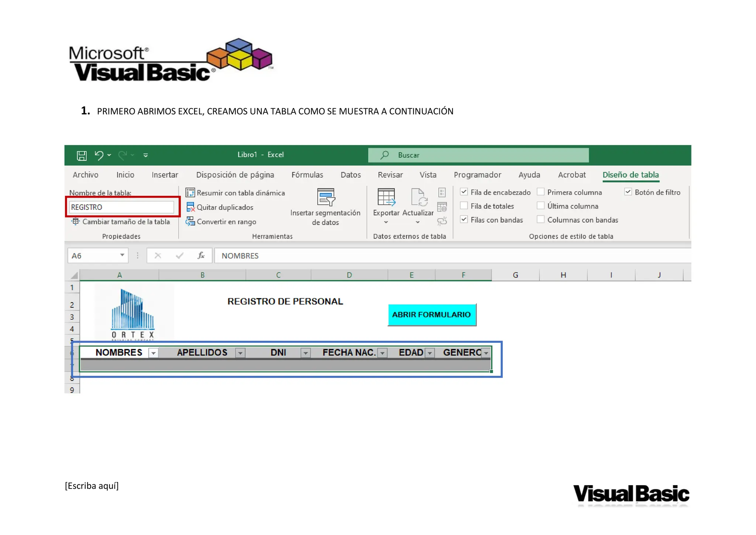The height and width of the screenshot is (535, 756).
Task: Enable the Fila de totales checkbox
Action: pos(464,206)
